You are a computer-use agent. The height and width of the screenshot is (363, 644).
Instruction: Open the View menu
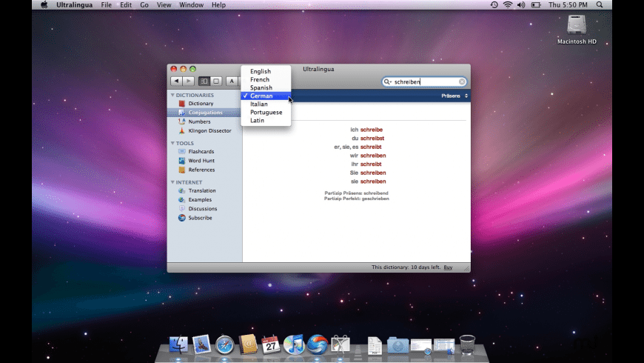(x=164, y=5)
